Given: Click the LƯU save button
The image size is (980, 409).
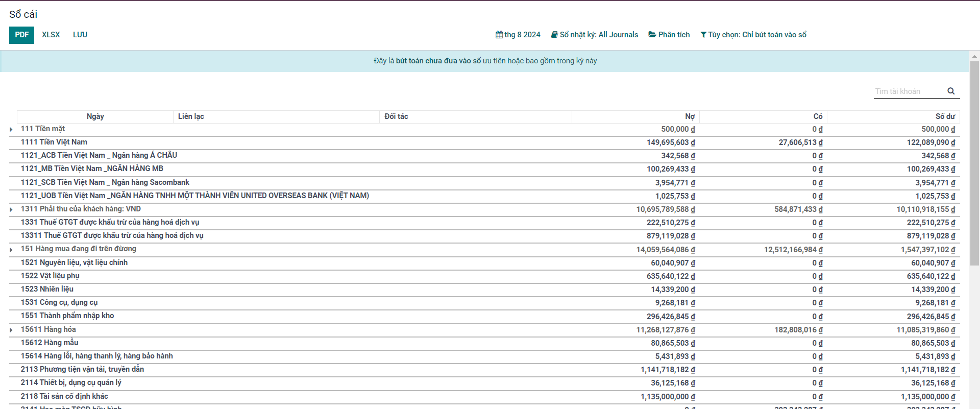Looking at the screenshot, I should pyautogui.click(x=80, y=35).
